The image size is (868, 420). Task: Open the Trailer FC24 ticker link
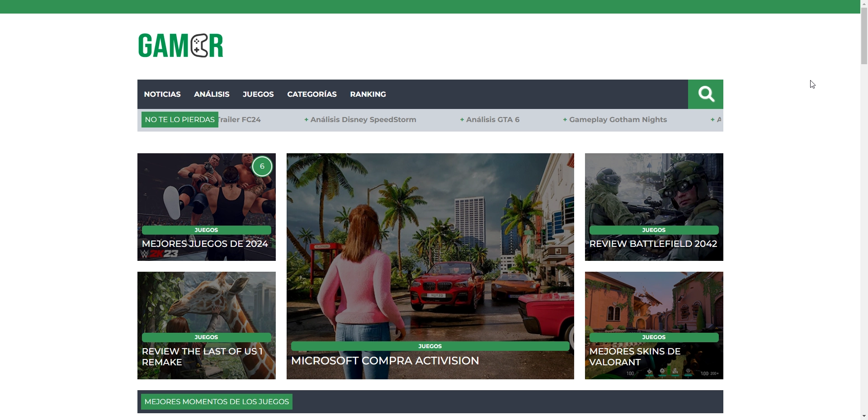point(240,119)
